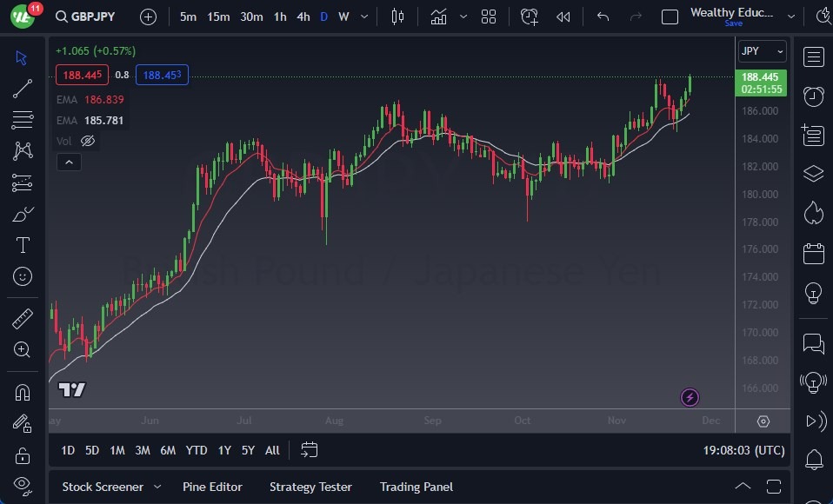Enable magnet mode for drawings

pos(22,392)
